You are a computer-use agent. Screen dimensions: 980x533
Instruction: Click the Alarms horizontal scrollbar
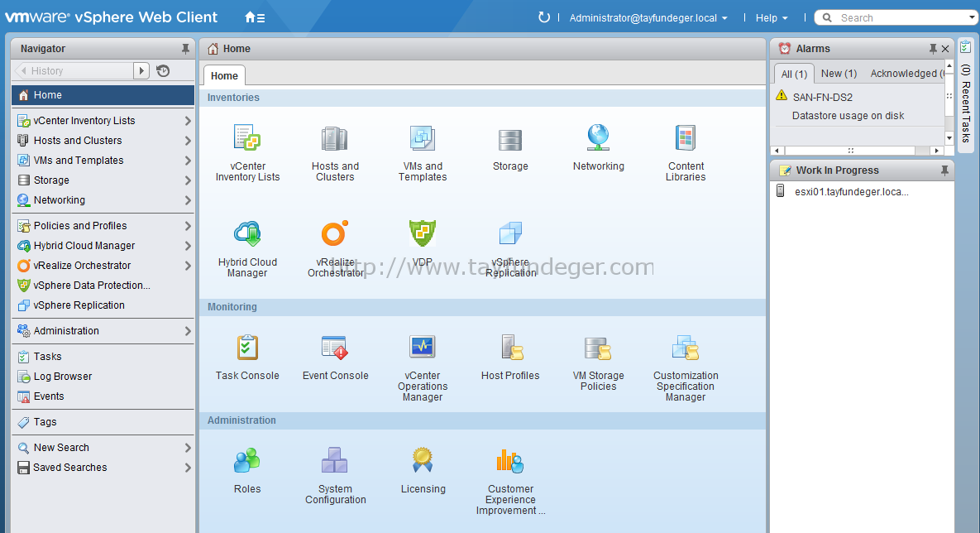(851, 151)
